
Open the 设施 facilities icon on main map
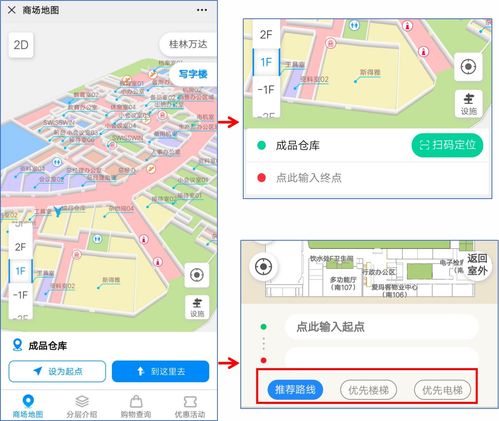(x=197, y=307)
